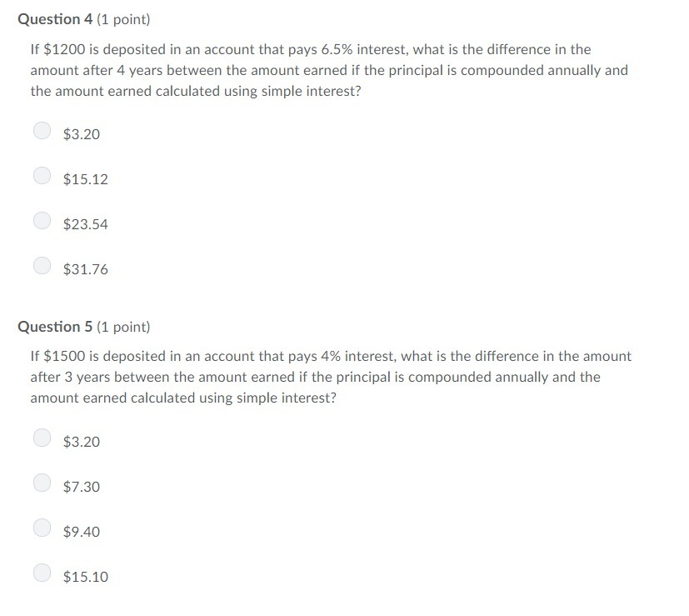Click Question 4's $3.20 label text
Screen dimensions: 689x616
click(x=82, y=134)
